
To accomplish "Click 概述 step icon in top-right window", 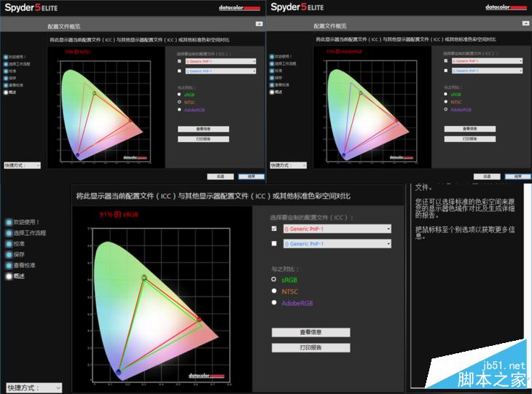I will point(272,92).
